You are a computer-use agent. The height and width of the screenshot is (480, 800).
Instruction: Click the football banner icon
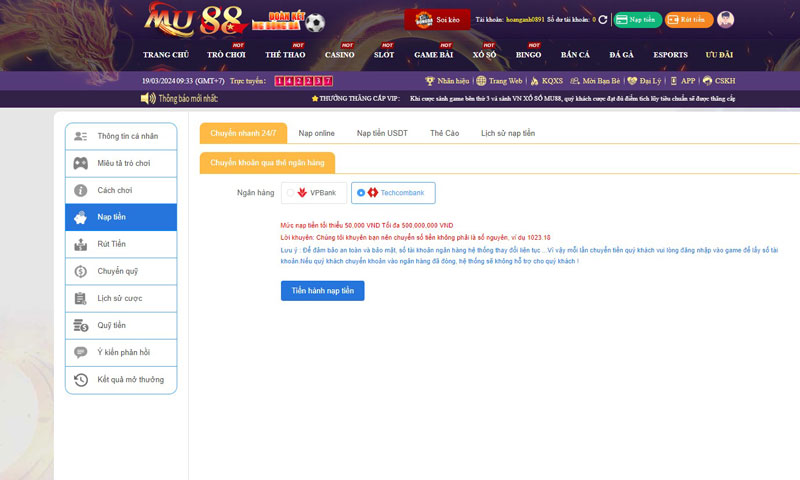pyautogui.click(x=315, y=22)
